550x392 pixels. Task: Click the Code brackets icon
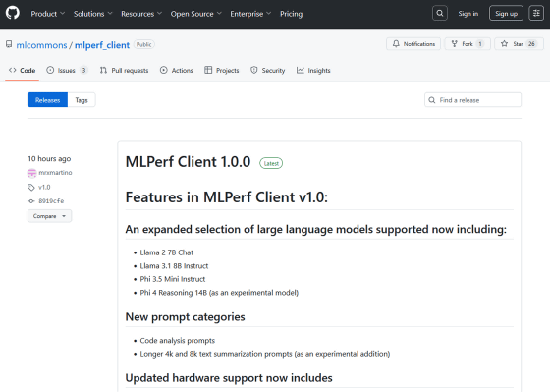12,70
